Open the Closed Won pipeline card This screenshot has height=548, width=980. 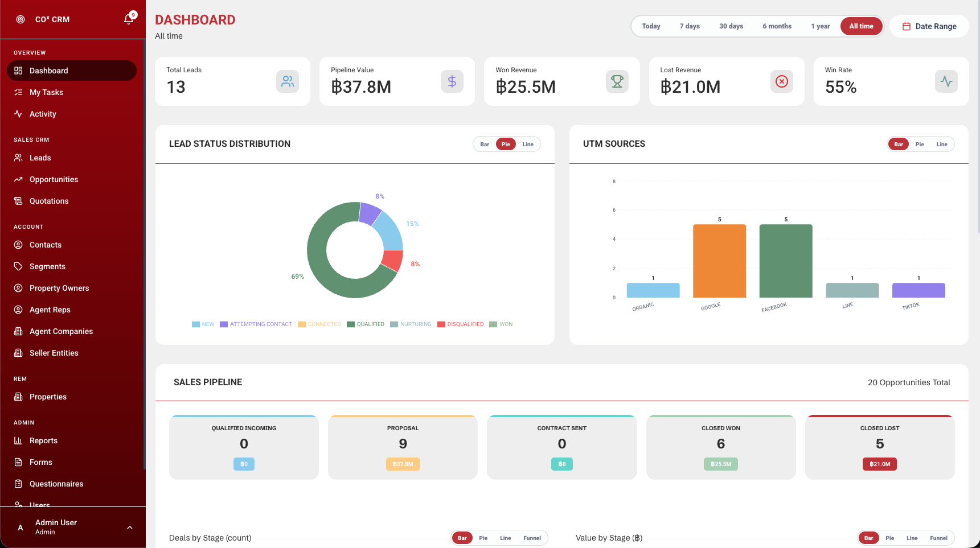coord(721,447)
